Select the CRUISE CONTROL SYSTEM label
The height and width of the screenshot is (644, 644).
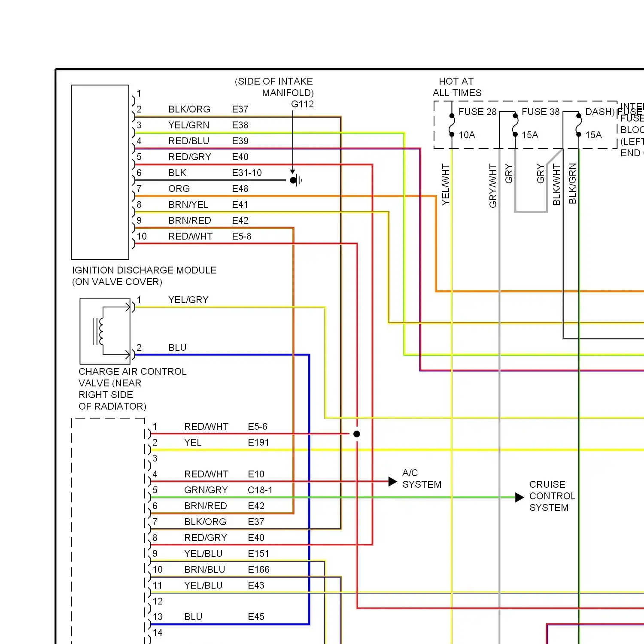(x=552, y=496)
